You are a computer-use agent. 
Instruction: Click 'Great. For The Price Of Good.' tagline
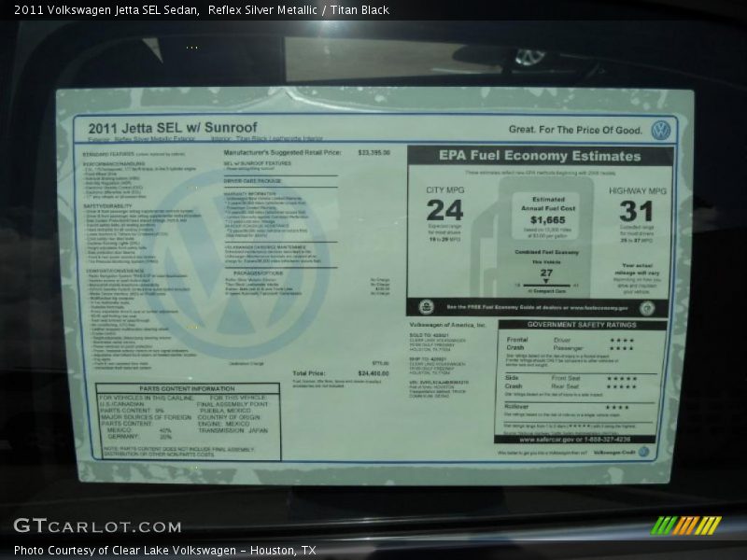pyautogui.click(x=575, y=130)
